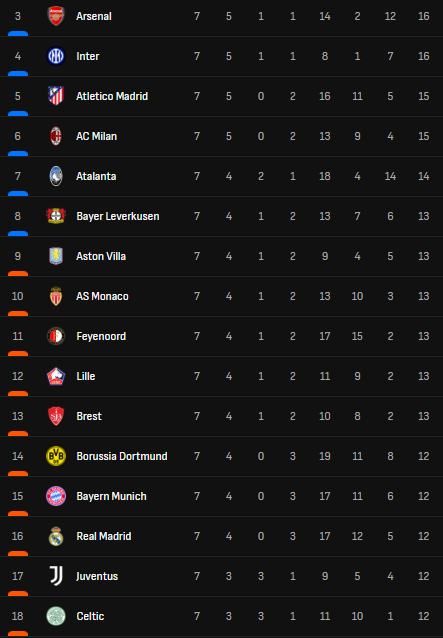Click the Borussia Dortmund BVB logo
443x638 pixels.
[56, 456]
